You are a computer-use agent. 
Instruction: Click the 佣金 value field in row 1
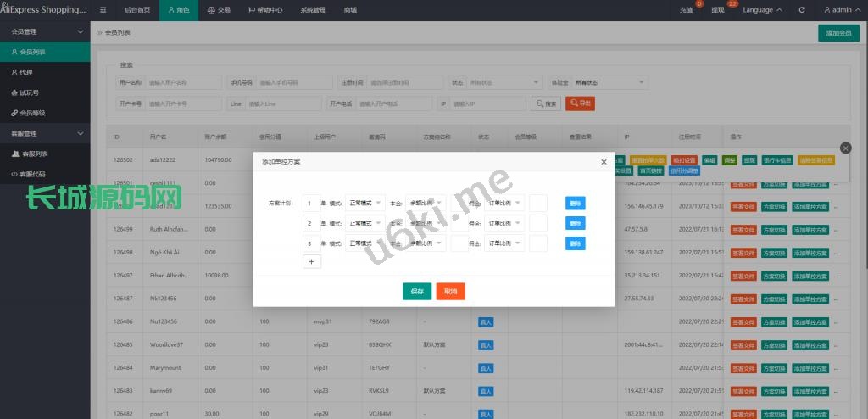[x=537, y=203]
